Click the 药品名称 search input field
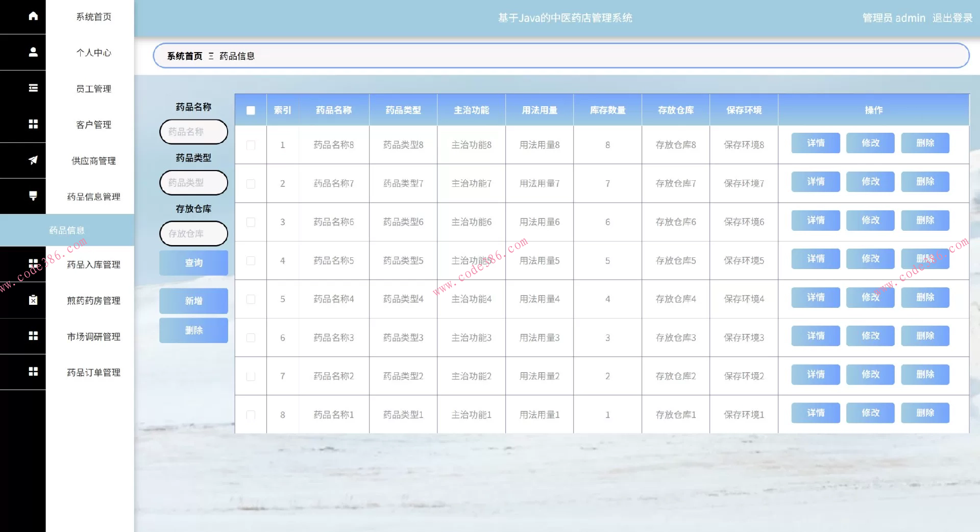 click(193, 132)
